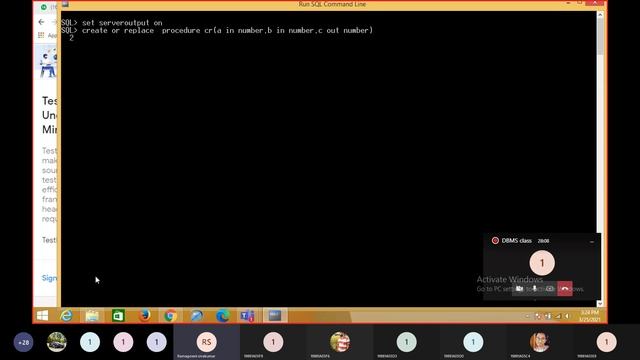640x360 pixels.
Task: Open the volume control in the system tray
Action: click(567, 316)
